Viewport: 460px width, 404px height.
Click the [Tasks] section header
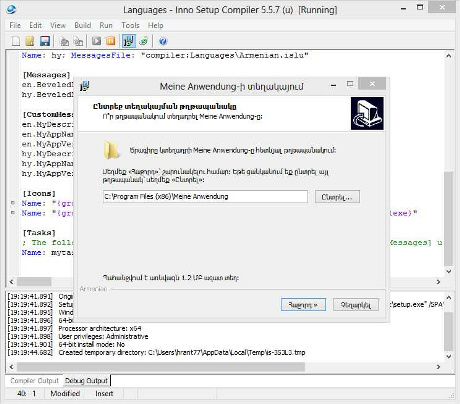(x=39, y=233)
